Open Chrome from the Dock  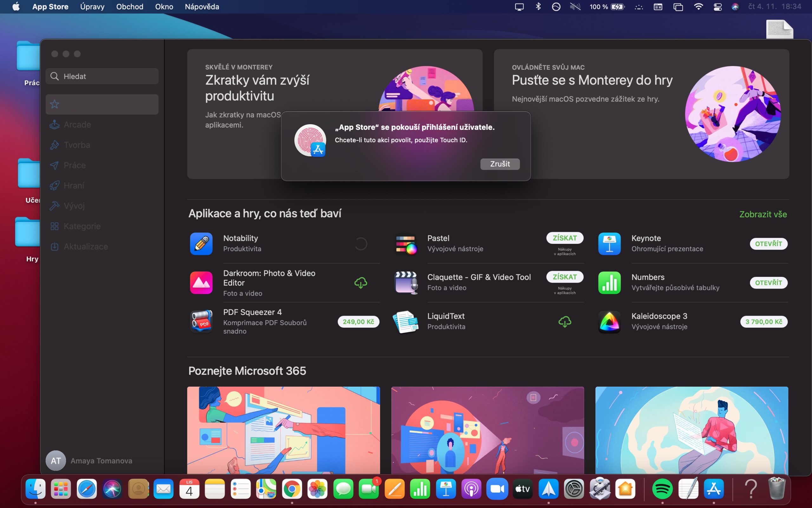pos(292,489)
